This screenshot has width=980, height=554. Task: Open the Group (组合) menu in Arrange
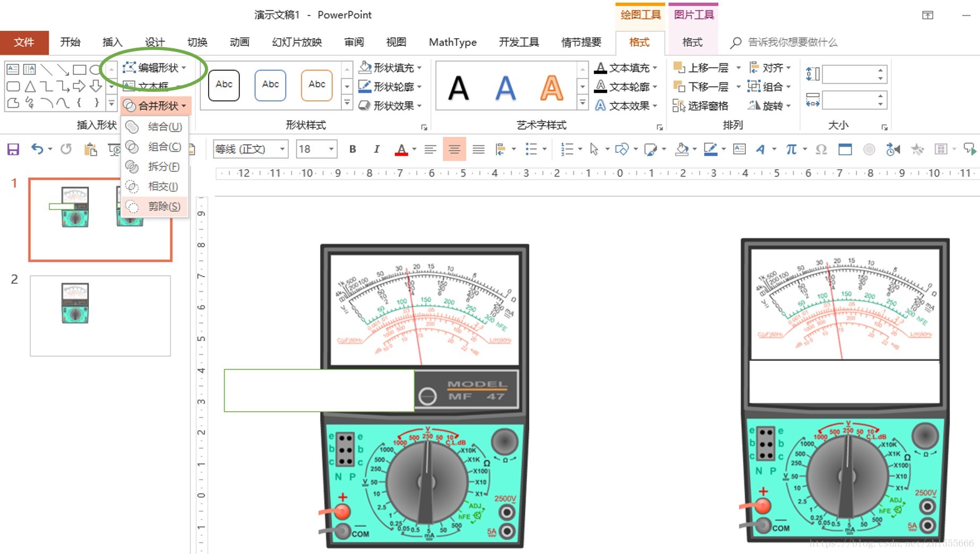(x=770, y=86)
